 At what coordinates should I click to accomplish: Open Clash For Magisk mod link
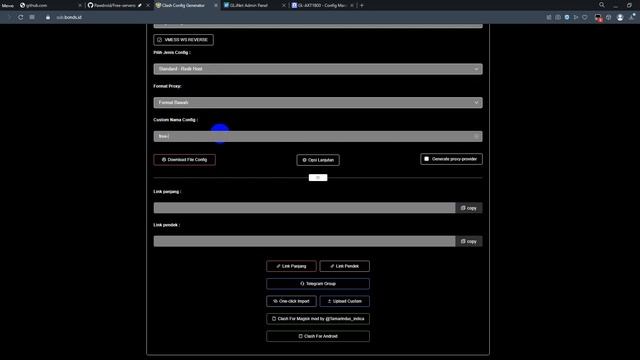318,319
